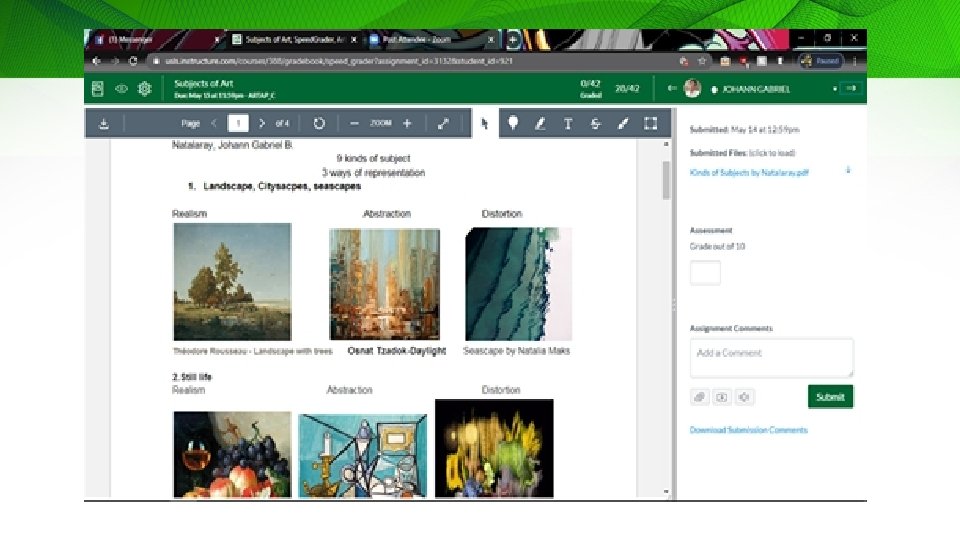
Task: Select the area annotation tool
Action: coord(651,124)
